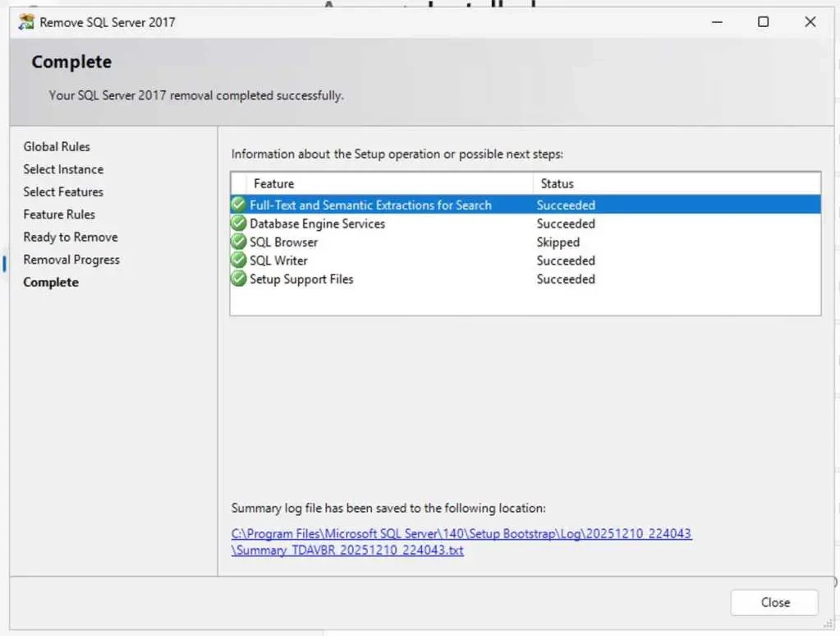This screenshot has height=636, width=840.
Task: Click the SQL Server setup title bar icon
Action: point(26,22)
